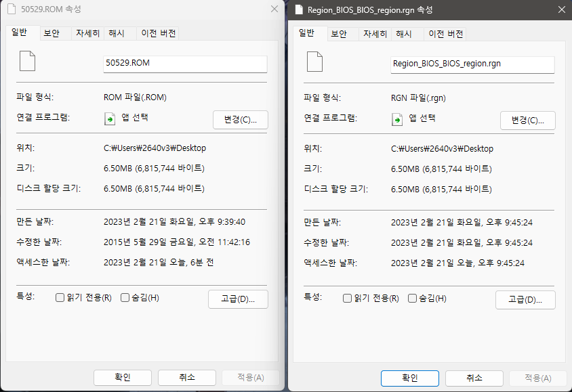Enable 읽기 전용 checkbox in 50529.ROM window
572x392 pixels.
tap(60, 298)
